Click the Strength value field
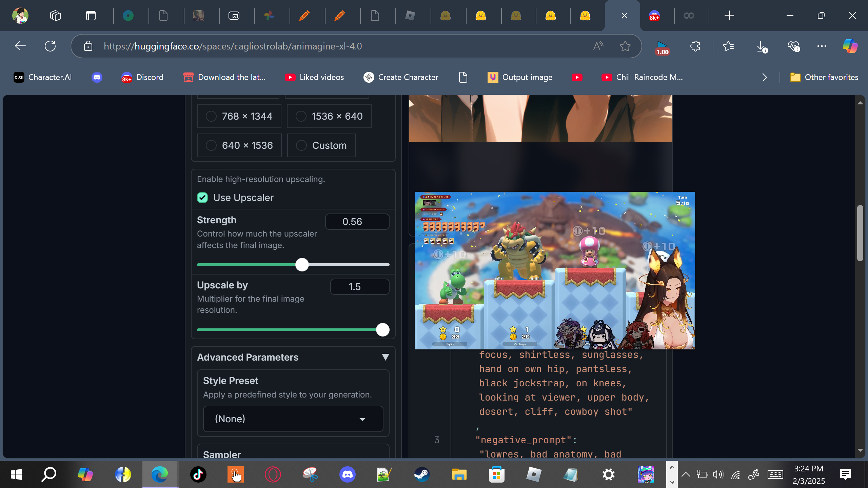This screenshot has height=488, width=868. point(357,222)
